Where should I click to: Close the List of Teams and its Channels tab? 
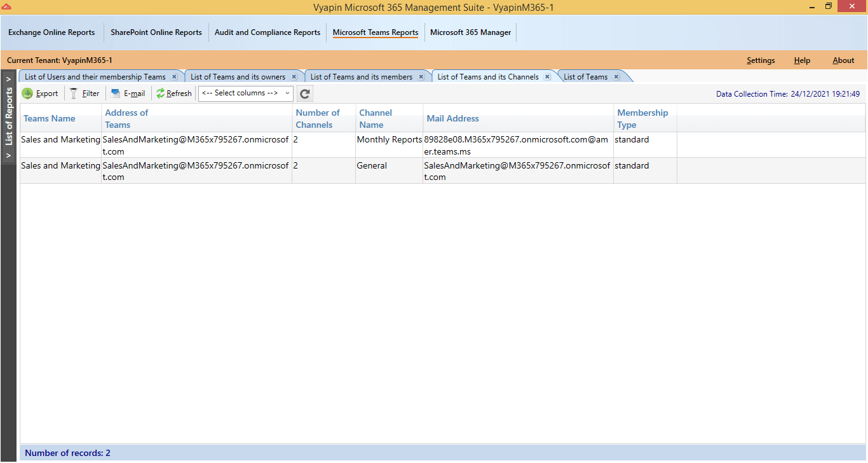[x=547, y=77]
